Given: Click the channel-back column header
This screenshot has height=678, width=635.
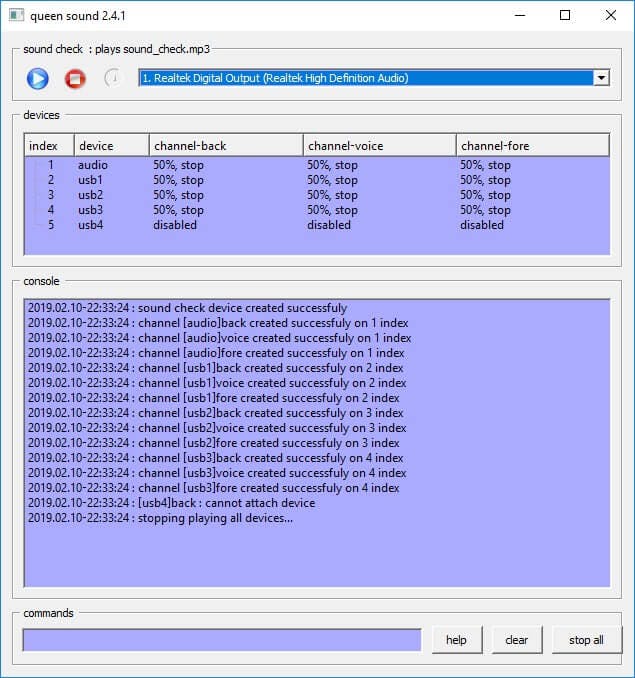Looking at the screenshot, I should coord(226,146).
